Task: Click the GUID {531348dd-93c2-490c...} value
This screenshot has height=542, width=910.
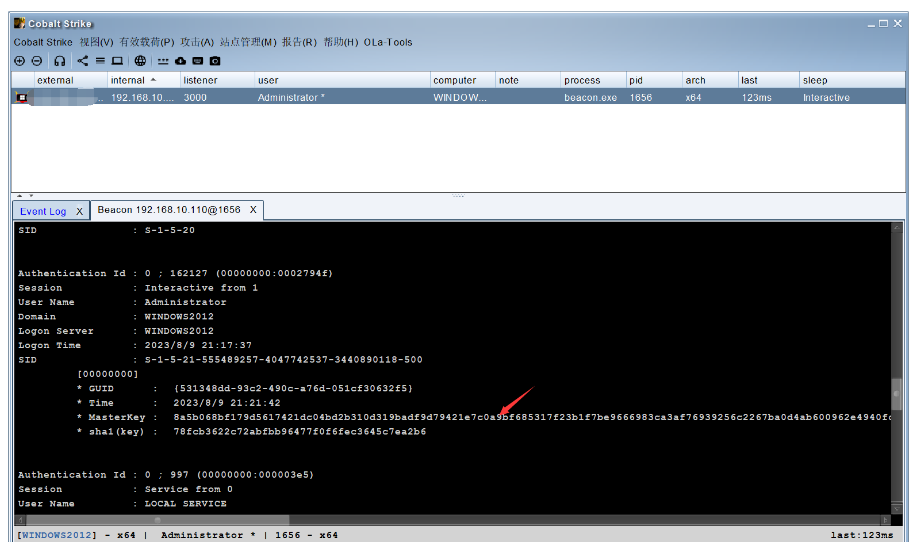Action: (x=293, y=389)
